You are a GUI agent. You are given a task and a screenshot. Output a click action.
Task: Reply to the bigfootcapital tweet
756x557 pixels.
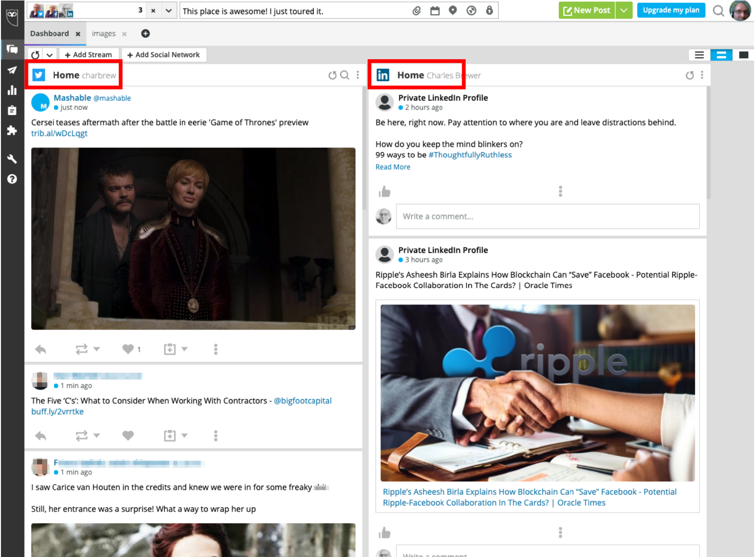tap(41, 436)
